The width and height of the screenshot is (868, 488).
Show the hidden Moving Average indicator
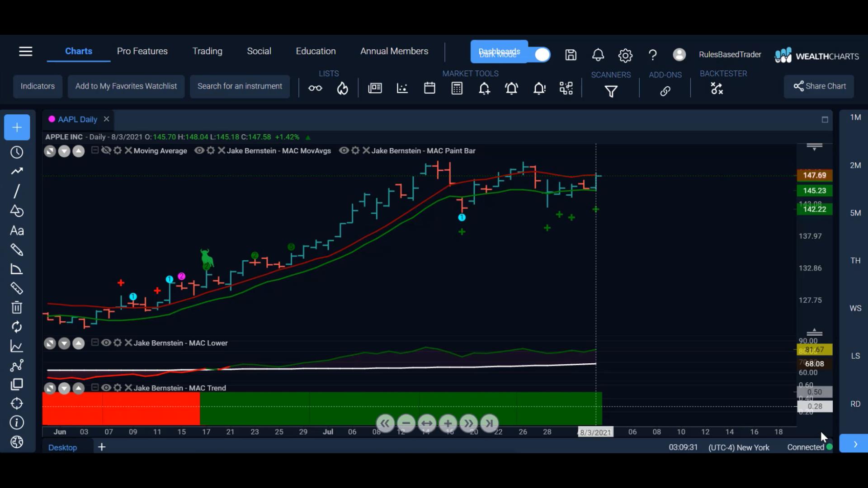coord(106,150)
